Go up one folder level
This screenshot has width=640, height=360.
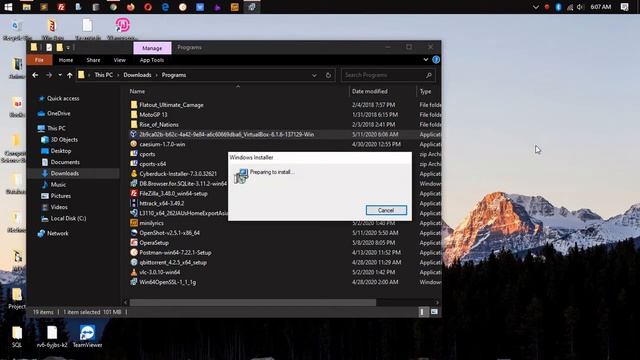tap(70, 75)
